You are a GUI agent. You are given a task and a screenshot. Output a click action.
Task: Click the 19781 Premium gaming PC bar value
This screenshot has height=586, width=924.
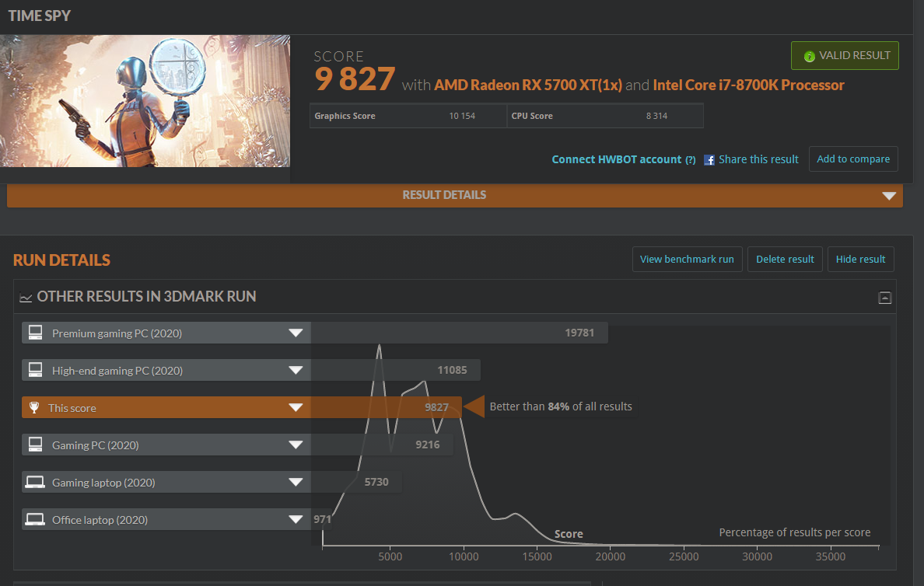pyautogui.click(x=579, y=333)
